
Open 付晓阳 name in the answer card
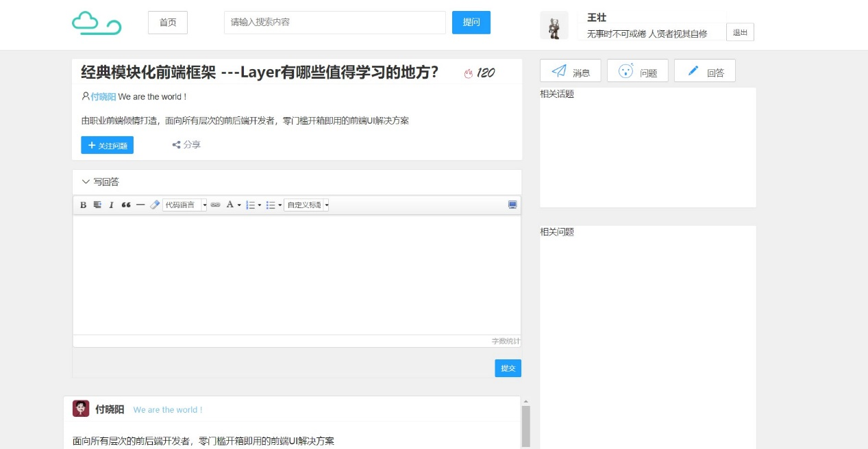(x=110, y=409)
